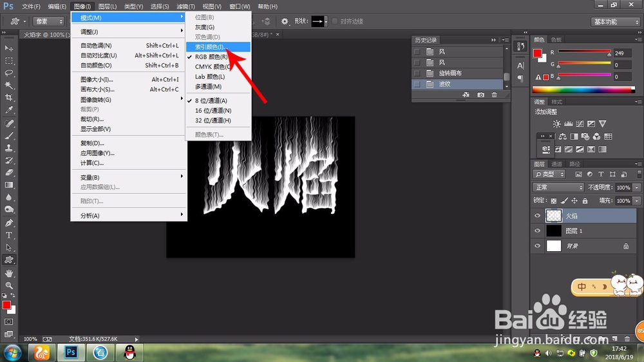The height and width of the screenshot is (362, 644).
Task: Hide the 图层 1 layer
Action: coord(537,231)
